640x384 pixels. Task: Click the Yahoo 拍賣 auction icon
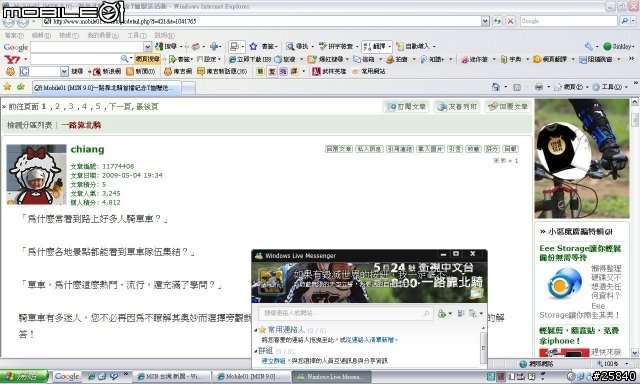(x=390, y=60)
